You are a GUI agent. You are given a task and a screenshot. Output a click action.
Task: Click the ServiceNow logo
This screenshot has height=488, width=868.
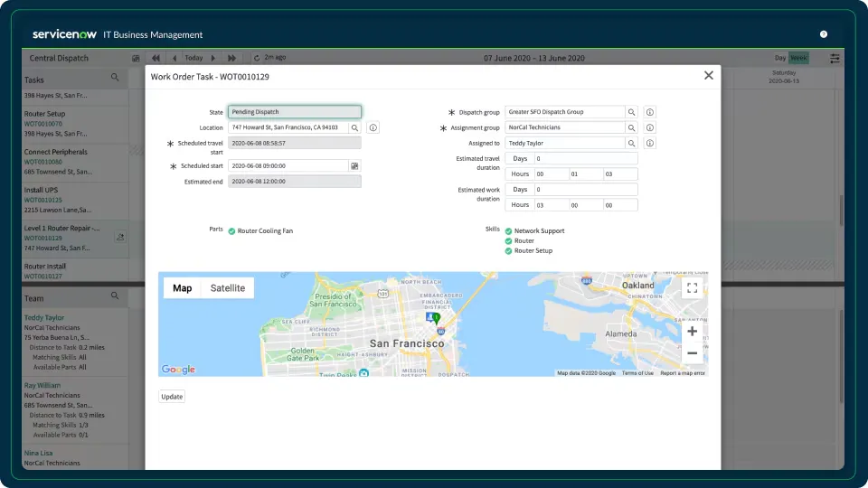point(64,34)
